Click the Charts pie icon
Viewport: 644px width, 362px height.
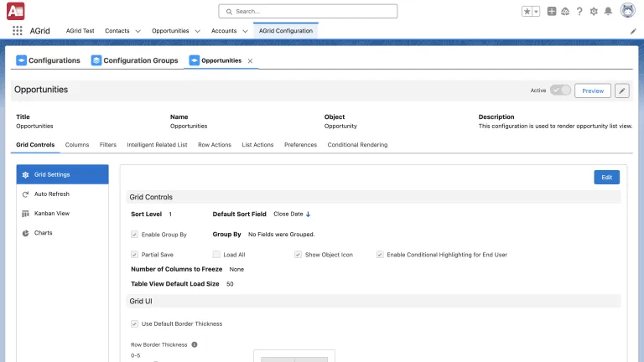25,233
